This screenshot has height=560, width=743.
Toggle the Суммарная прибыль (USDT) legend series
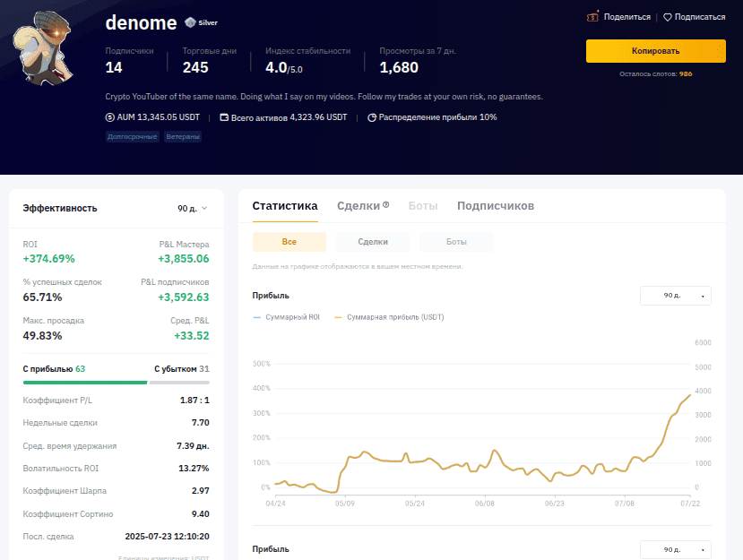389,317
